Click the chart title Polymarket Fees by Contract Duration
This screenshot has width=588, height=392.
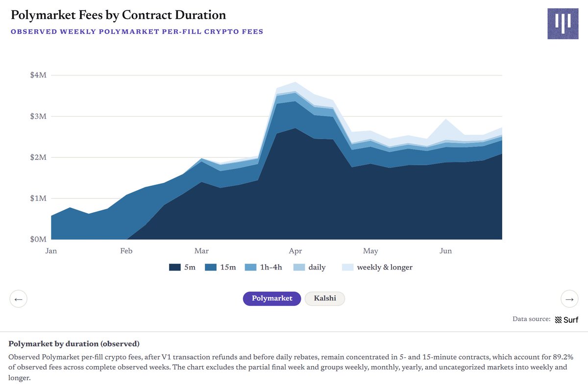coord(118,15)
